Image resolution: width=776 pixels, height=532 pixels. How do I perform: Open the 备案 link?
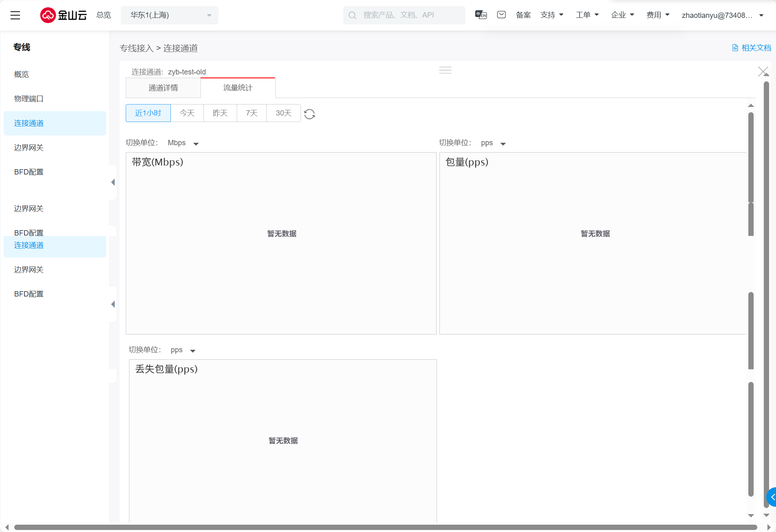point(523,15)
